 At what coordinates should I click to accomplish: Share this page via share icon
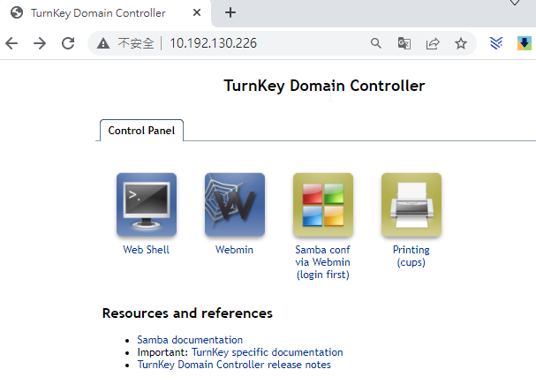coord(433,43)
